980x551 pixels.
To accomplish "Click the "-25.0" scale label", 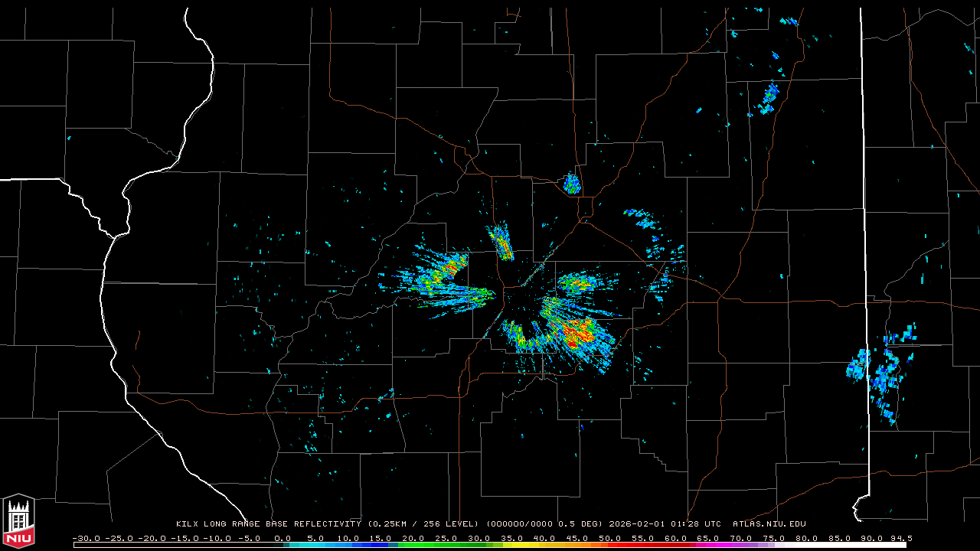I will point(118,538).
